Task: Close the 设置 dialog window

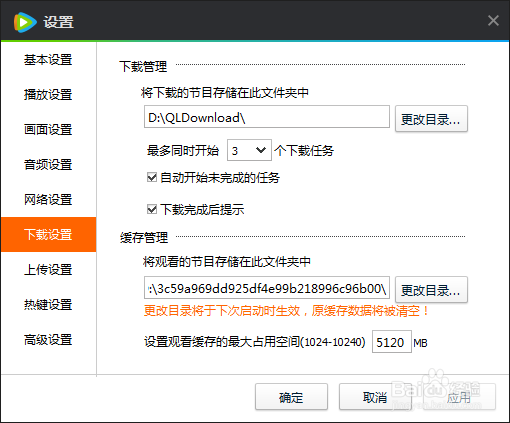Action: (493, 21)
